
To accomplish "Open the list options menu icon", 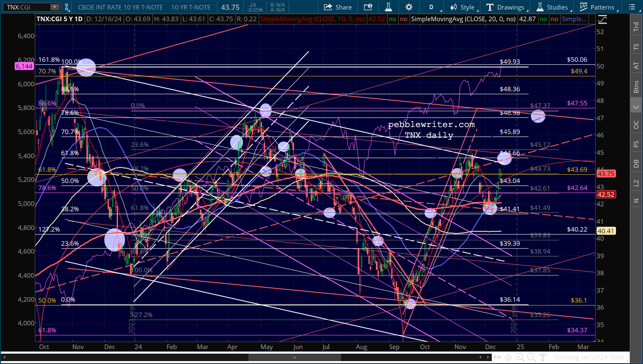I will pyautogui.click(x=632, y=7).
